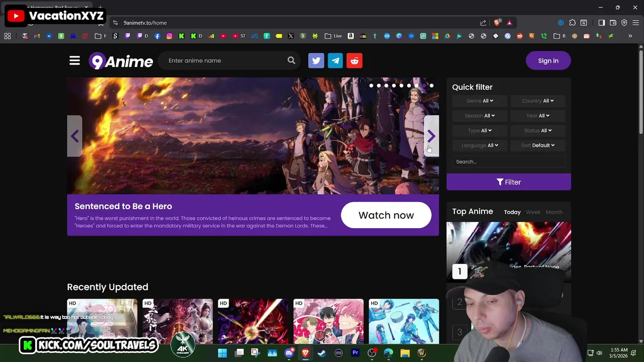Open the Brave Wallet icon
Viewport: 644px width, 362px height.
[x=613, y=23]
